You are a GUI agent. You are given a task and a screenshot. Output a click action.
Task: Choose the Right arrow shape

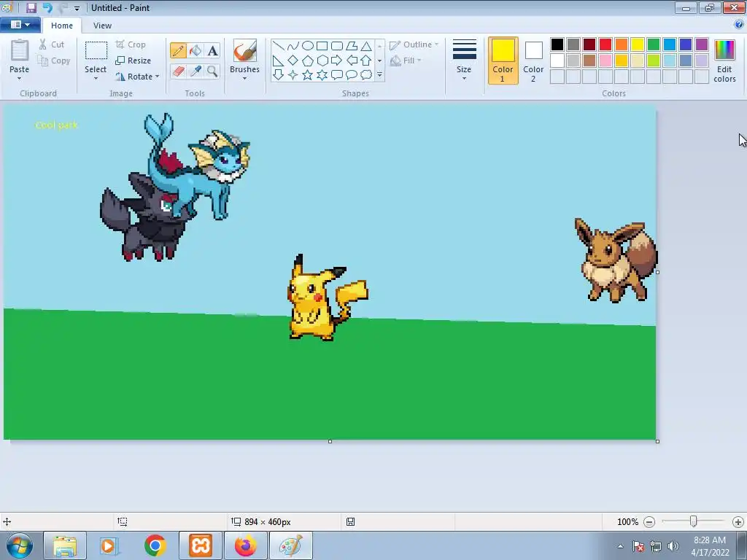(x=337, y=61)
